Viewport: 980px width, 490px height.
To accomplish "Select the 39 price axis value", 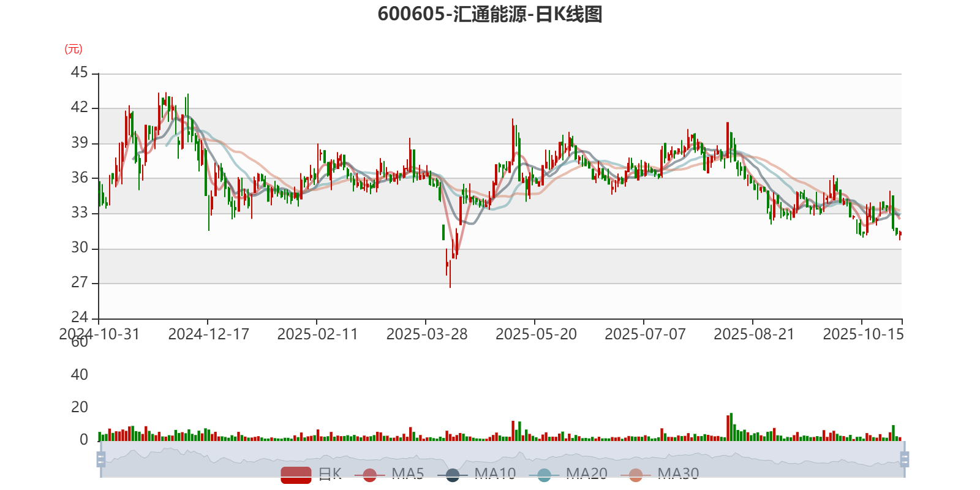I will 80,143.
